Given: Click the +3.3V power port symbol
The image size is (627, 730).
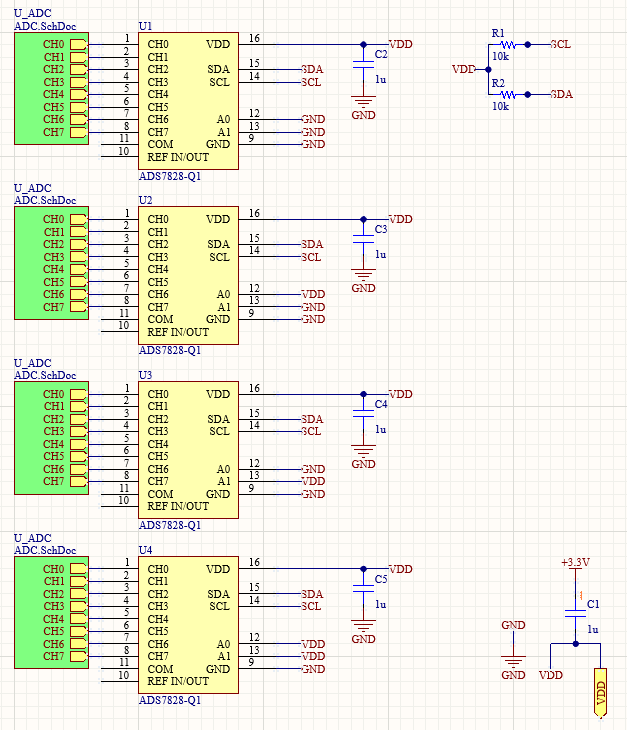Looking at the screenshot, I should [575, 564].
